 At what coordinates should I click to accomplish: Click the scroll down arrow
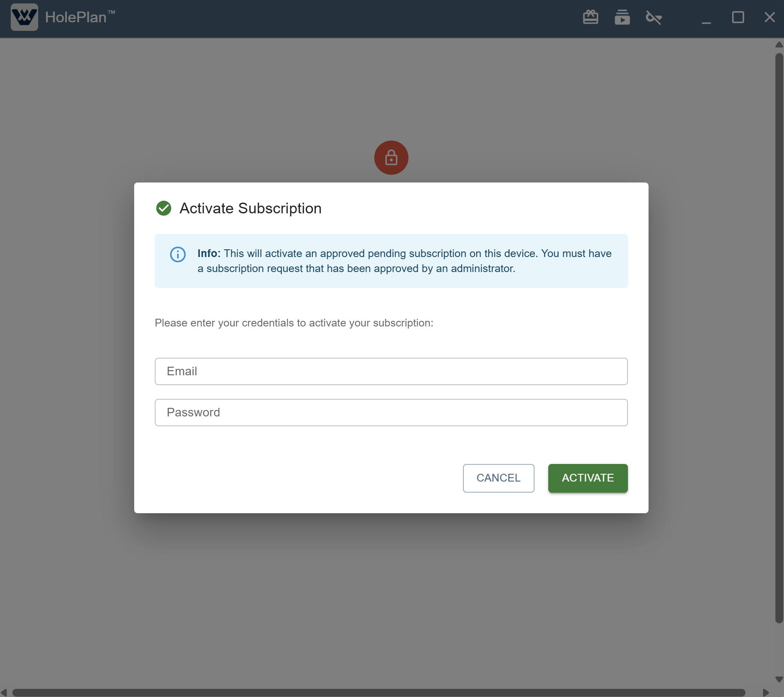tap(779, 679)
